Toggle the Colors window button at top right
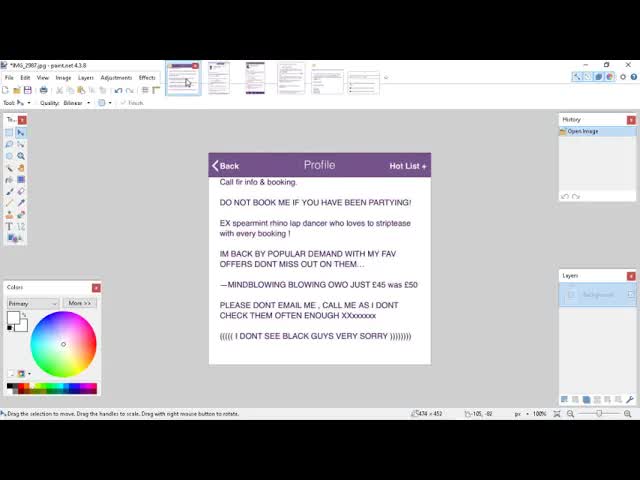Viewport: 640px width, 480px height. tap(609, 77)
